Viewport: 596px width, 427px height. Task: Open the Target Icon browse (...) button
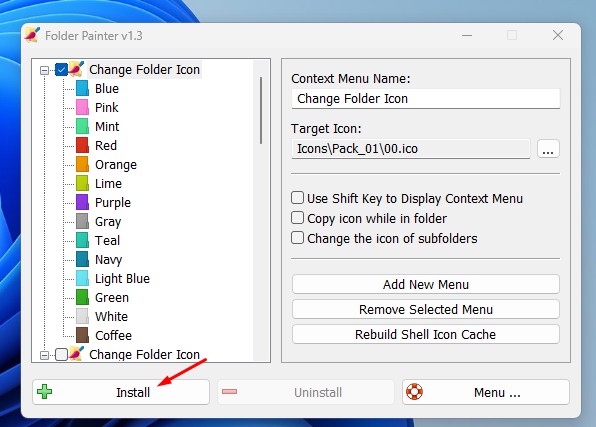[x=548, y=149]
